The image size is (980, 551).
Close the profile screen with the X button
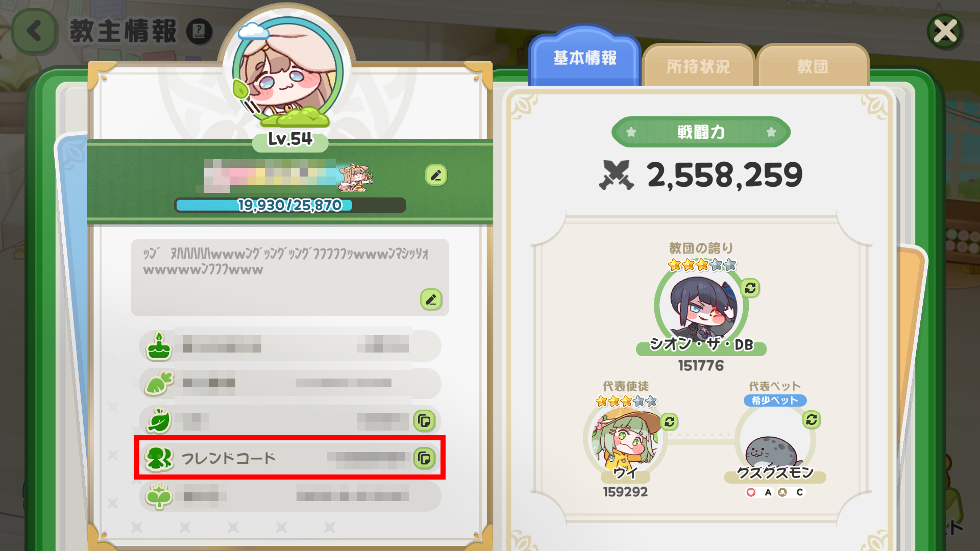945,32
